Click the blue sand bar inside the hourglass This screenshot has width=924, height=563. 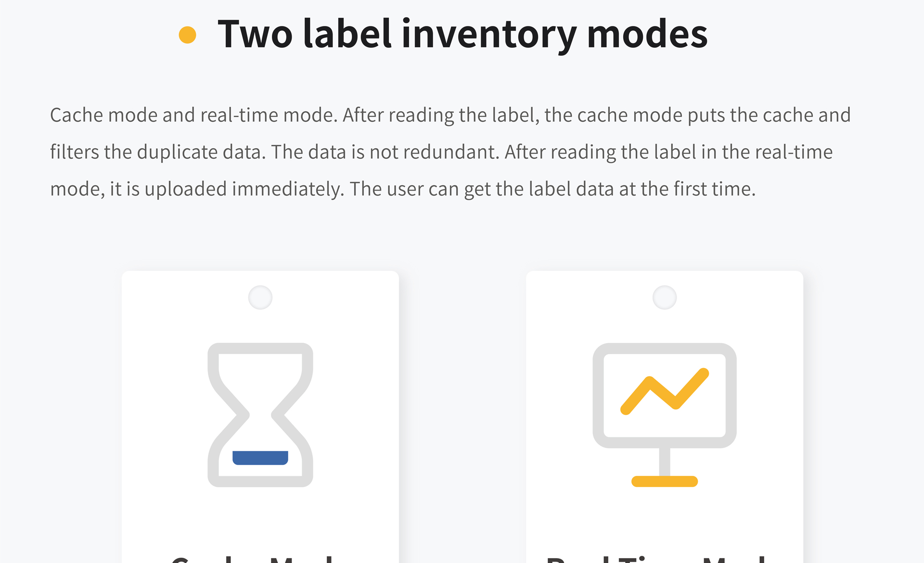point(260,458)
